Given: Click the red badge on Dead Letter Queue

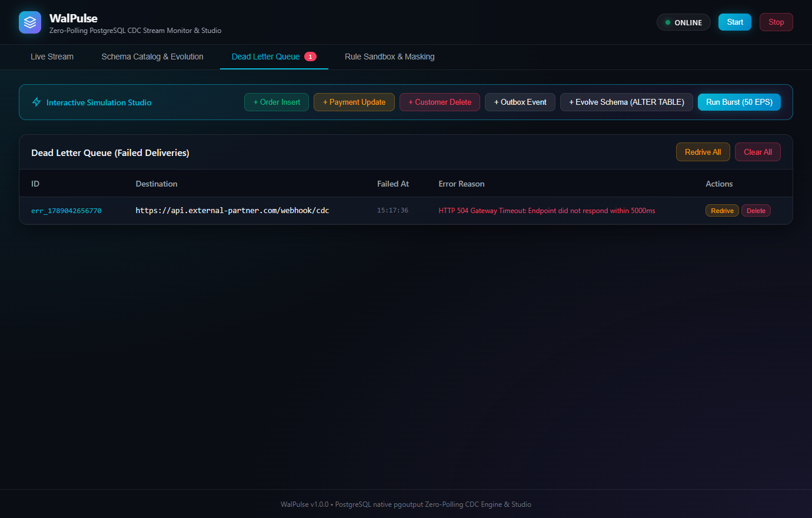Looking at the screenshot, I should coord(310,57).
